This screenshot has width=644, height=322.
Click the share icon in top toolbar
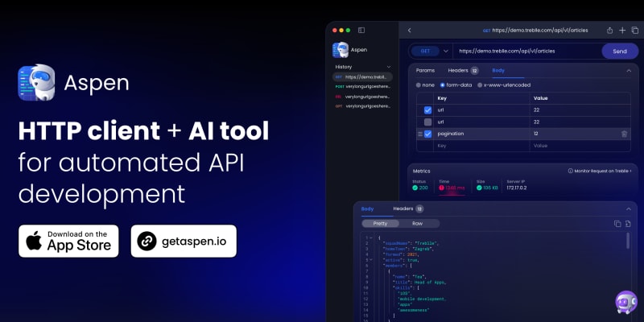click(609, 31)
